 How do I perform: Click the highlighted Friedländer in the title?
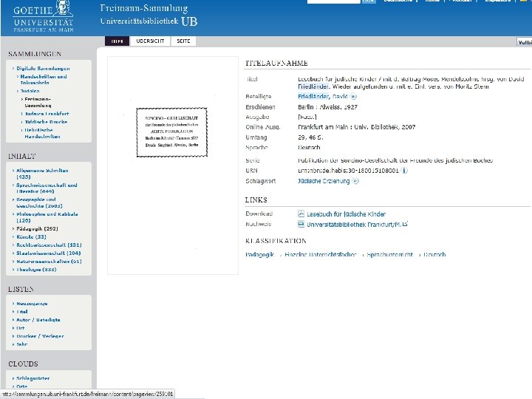pyautogui.click(x=313, y=86)
